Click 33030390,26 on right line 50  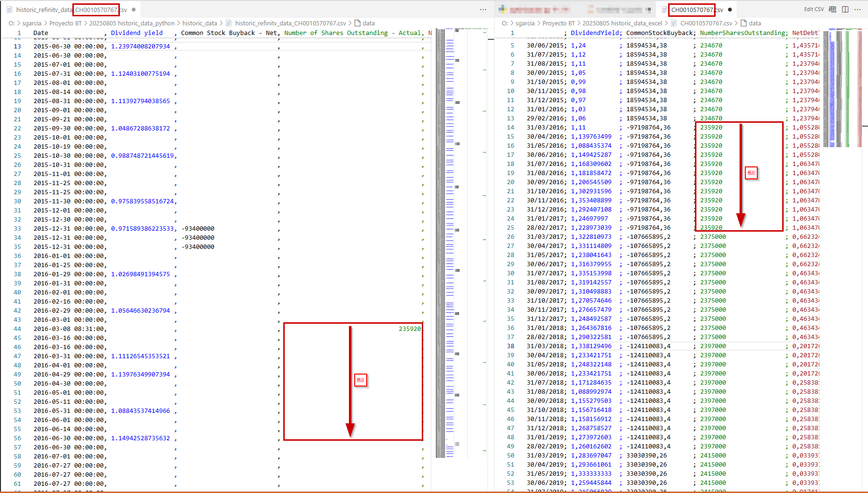point(647,456)
